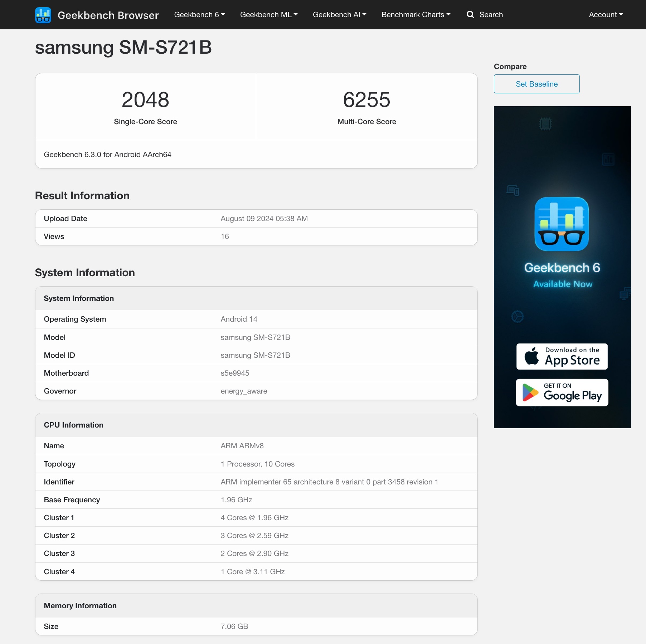Viewport: 646px width, 644px height.
Task: Click Cluster 1 value 4 Cores @ 1.96 GHz
Action: pos(254,518)
